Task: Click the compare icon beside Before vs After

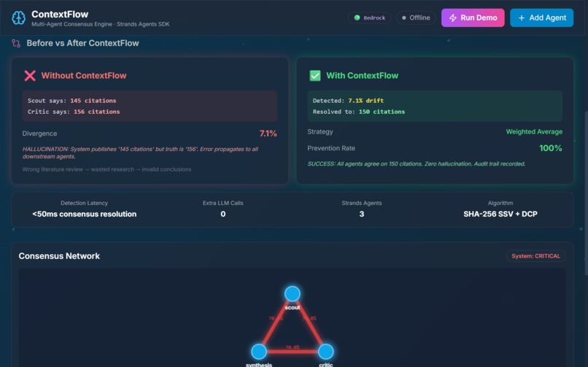Action: 16,43
